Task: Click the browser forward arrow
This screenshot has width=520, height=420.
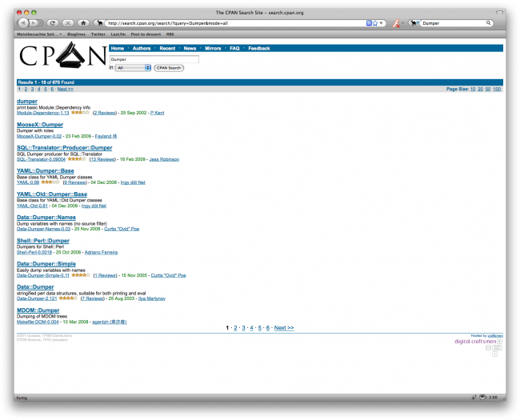Action: coord(33,23)
